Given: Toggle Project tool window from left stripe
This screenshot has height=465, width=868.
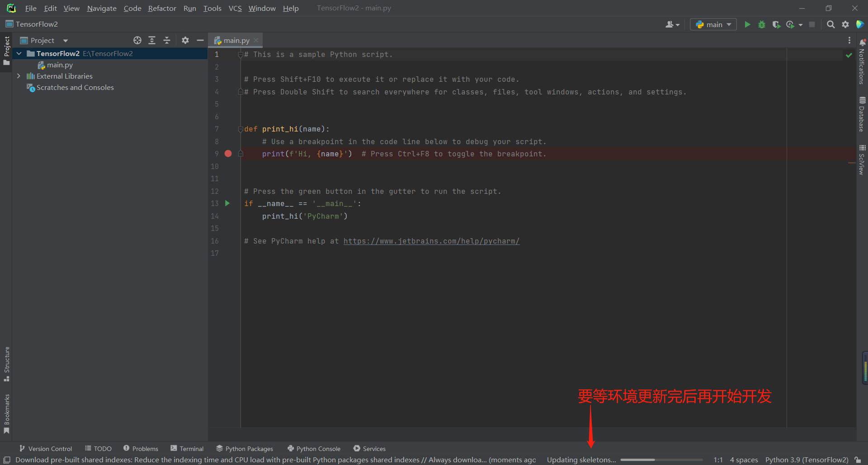Looking at the screenshot, I should [6, 51].
